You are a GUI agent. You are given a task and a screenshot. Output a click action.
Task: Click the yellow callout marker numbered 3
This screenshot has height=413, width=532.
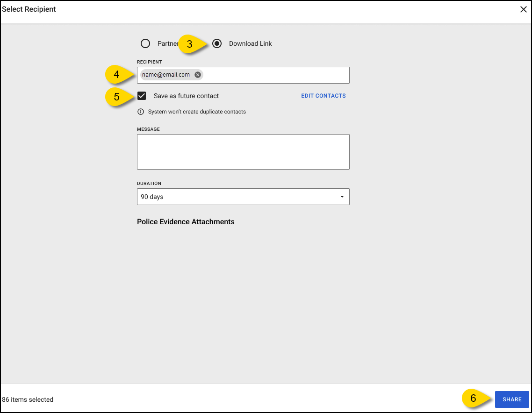click(x=190, y=44)
